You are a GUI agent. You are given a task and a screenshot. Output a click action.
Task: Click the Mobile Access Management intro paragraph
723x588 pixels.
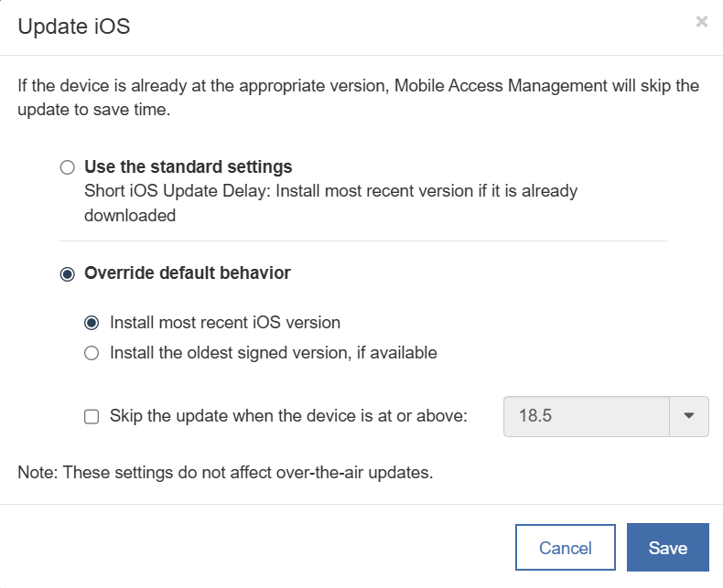(358, 97)
